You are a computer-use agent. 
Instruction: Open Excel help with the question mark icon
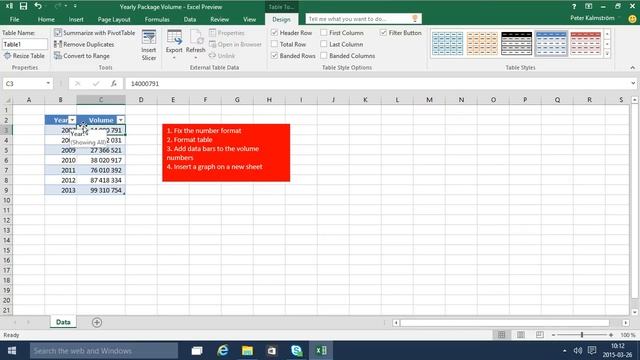click(x=574, y=7)
